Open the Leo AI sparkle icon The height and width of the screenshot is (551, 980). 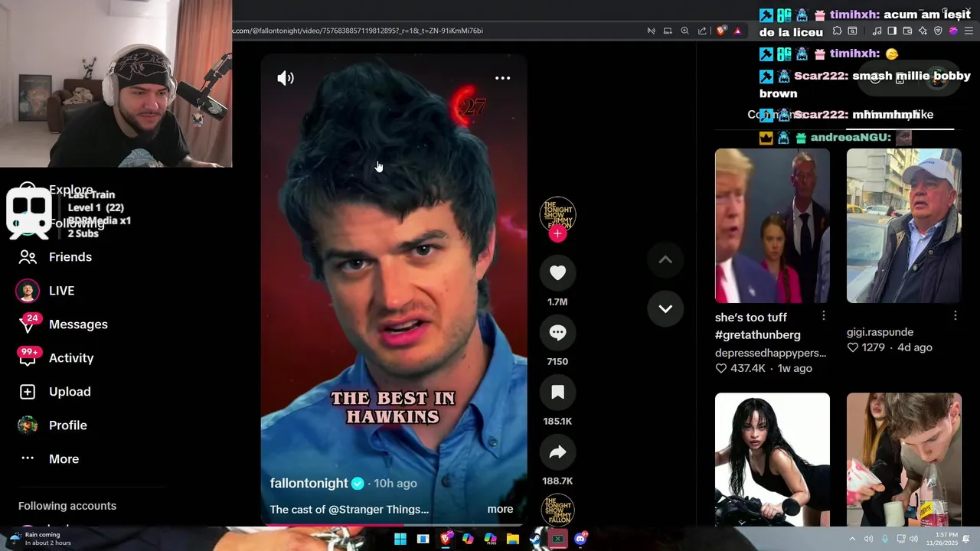pyautogui.click(x=923, y=31)
